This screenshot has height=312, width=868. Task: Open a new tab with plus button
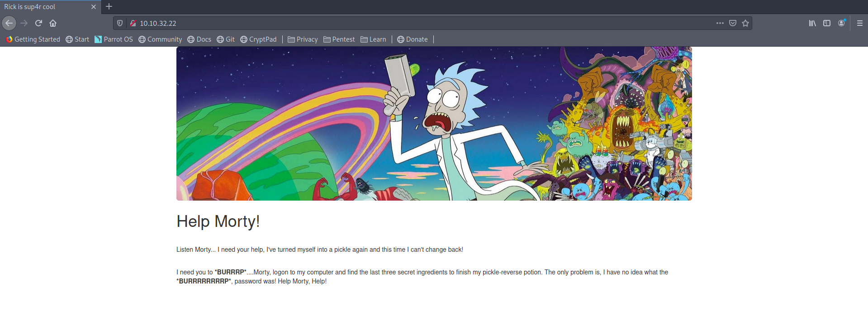109,7
